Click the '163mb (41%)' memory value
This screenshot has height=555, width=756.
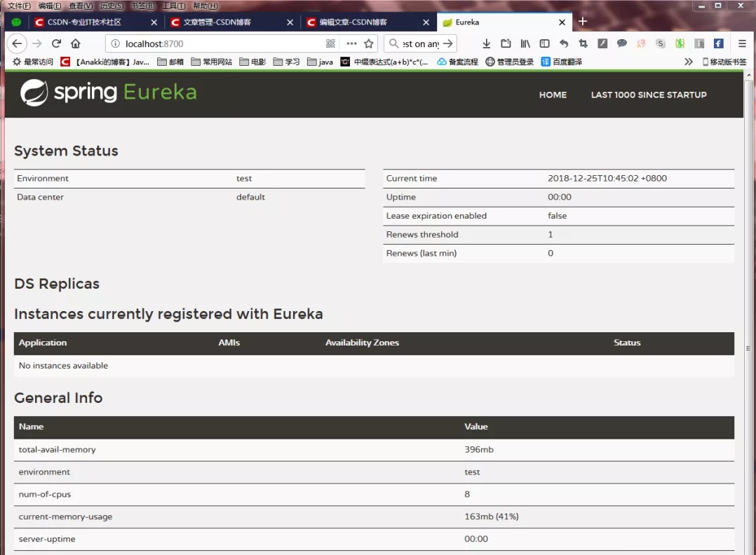click(492, 516)
